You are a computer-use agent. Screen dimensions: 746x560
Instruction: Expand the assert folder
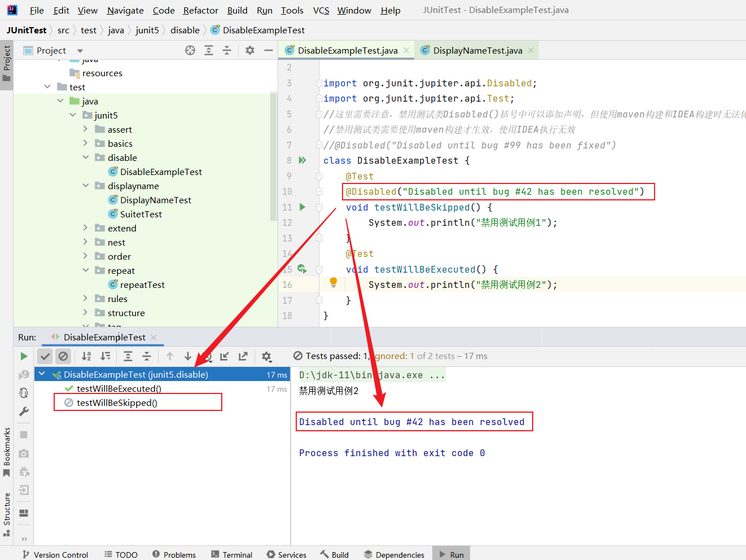click(86, 129)
